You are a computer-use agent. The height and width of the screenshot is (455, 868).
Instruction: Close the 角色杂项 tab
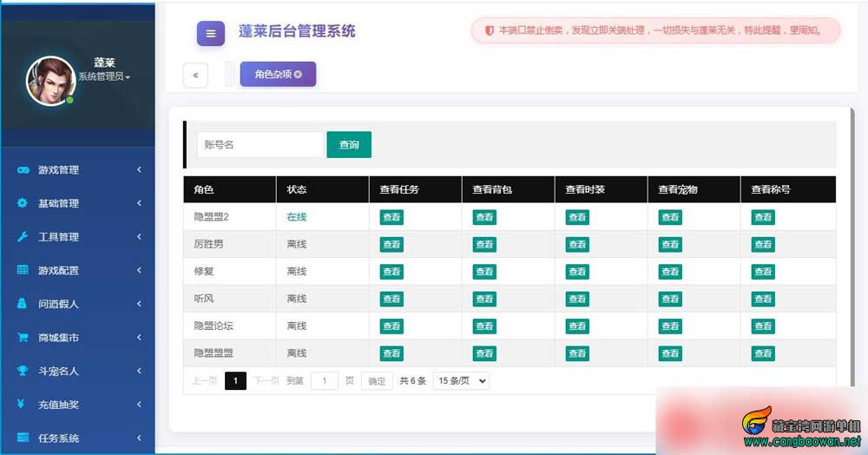[x=298, y=74]
